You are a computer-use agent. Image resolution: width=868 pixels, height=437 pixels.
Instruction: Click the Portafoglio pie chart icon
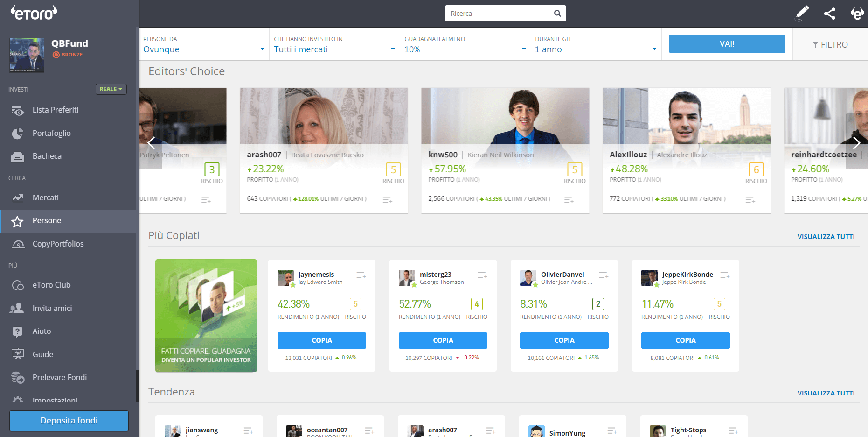point(18,134)
